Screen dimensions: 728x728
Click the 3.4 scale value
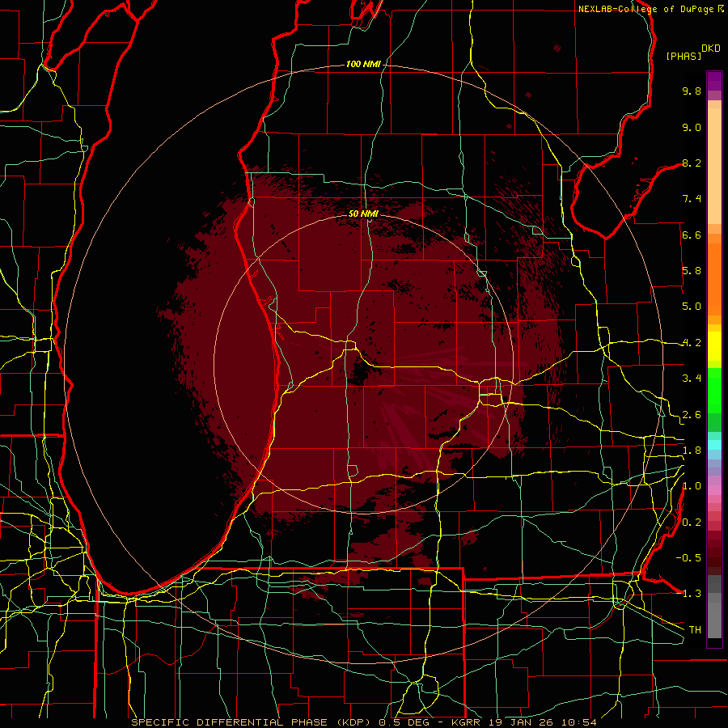(692, 379)
